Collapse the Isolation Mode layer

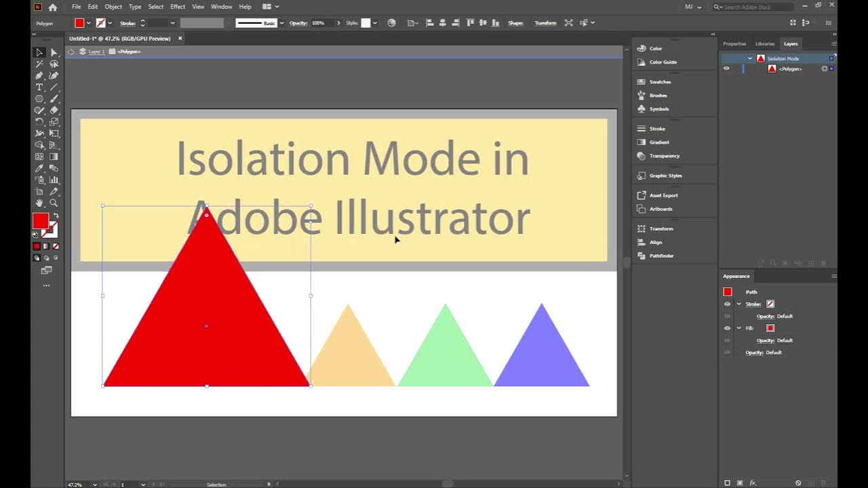750,58
